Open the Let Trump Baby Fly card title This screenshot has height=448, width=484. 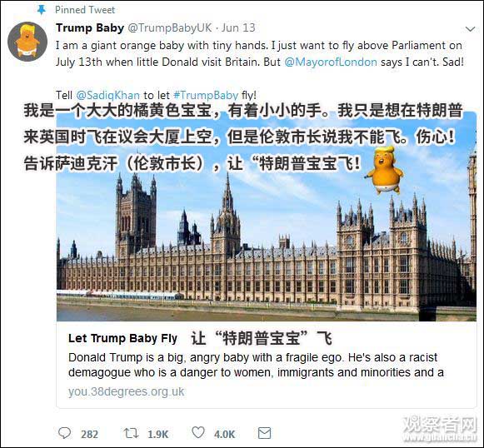[x=122, y=338]
